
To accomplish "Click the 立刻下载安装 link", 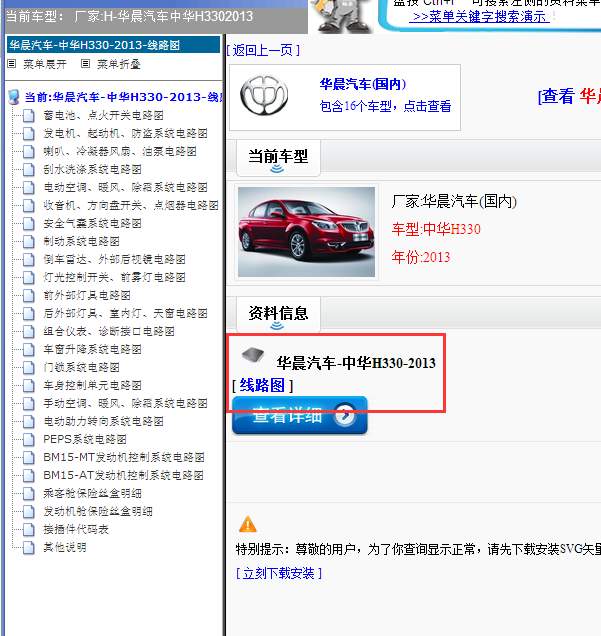I will coord(279,573).
